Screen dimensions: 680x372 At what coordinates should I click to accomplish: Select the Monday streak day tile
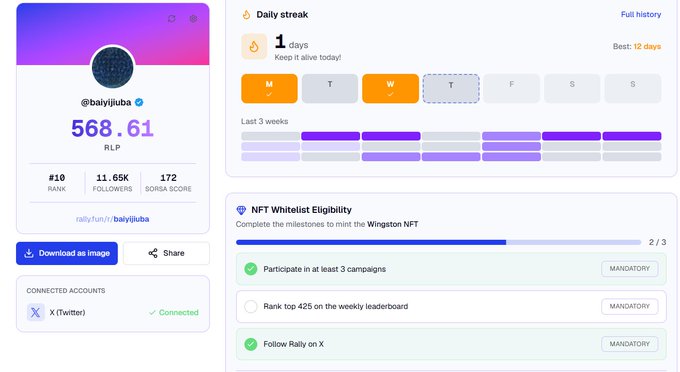tap(269, 88)
